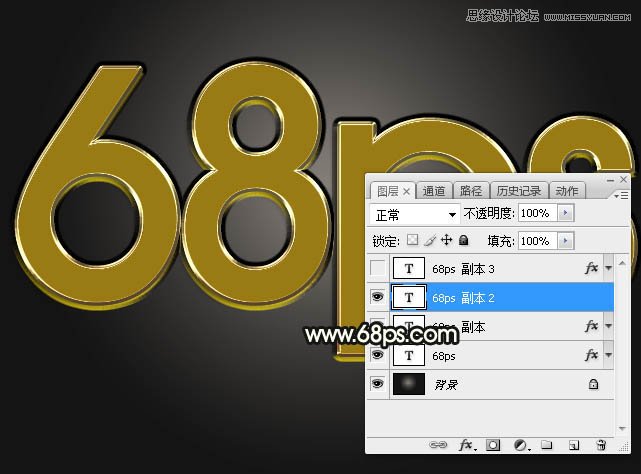Create new fill or adjustment layer
The width and height of the screenshot is (641, 474).
click(x=521, y=445)
